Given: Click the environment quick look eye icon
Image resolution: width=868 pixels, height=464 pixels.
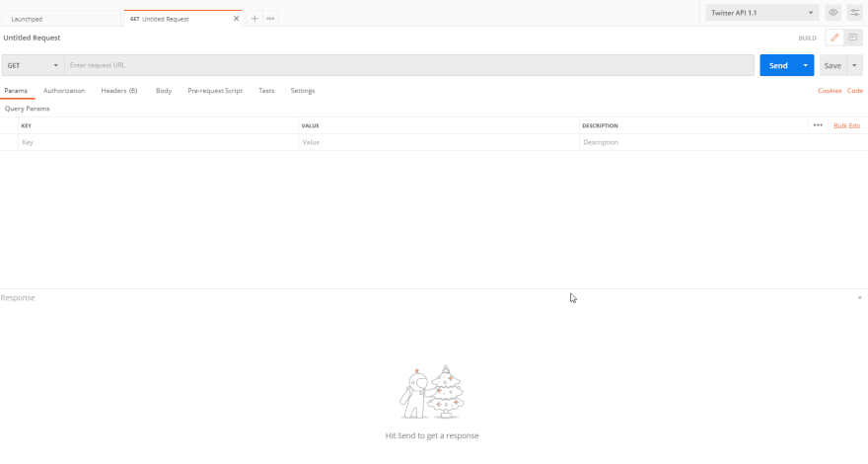Looking at the screenshot, I should click(832, 12).
